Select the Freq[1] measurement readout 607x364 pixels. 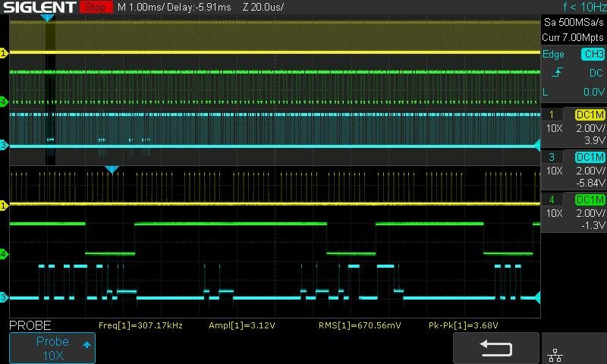click(x=140, y=325)
